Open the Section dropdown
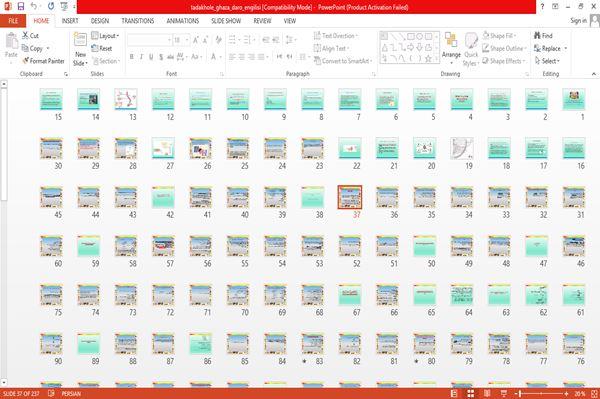The width and height of the screenshot is (600, 399). (x=106, y=61)
